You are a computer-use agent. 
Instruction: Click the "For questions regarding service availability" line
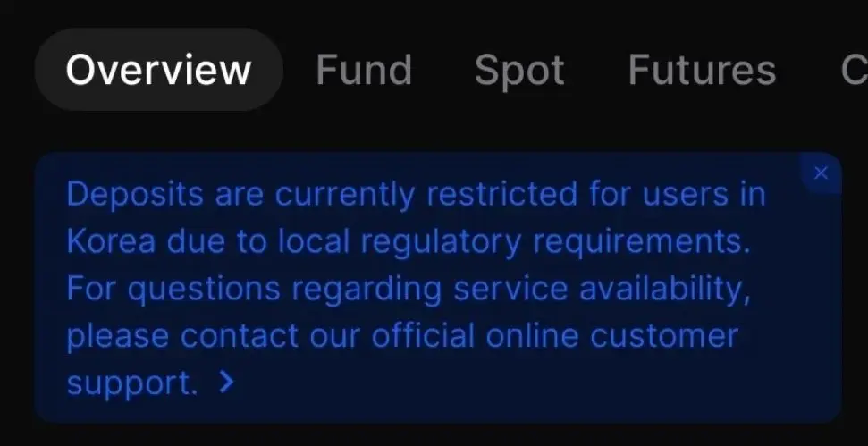(x=409, y=290)
